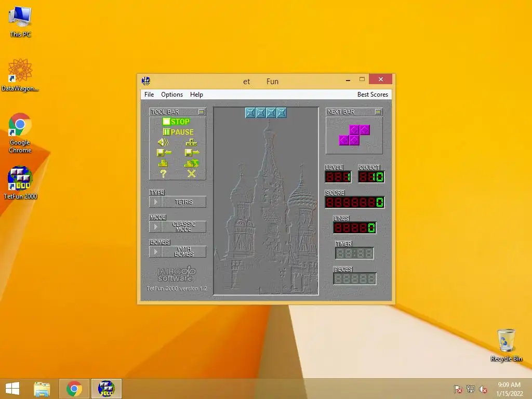Click TetFun 2000 taskbar button

[x=106, y=389]
